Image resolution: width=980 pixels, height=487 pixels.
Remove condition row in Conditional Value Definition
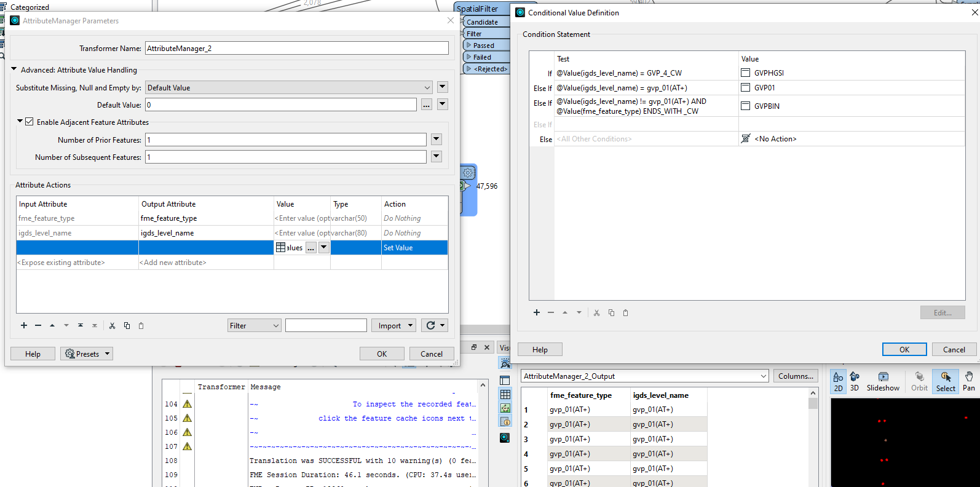pyautogui.click(x=551, y=312)
